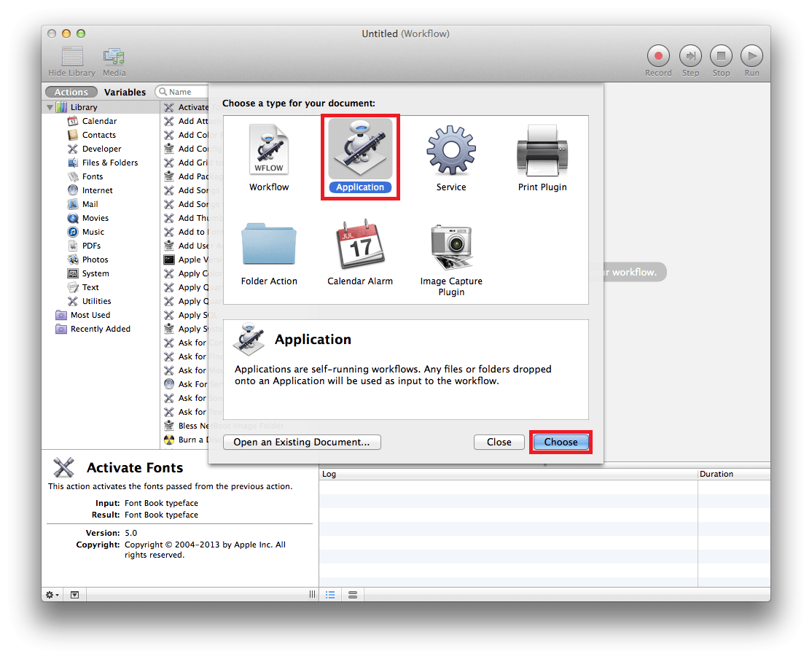Select Files & Folders in Library

[109, 163]
